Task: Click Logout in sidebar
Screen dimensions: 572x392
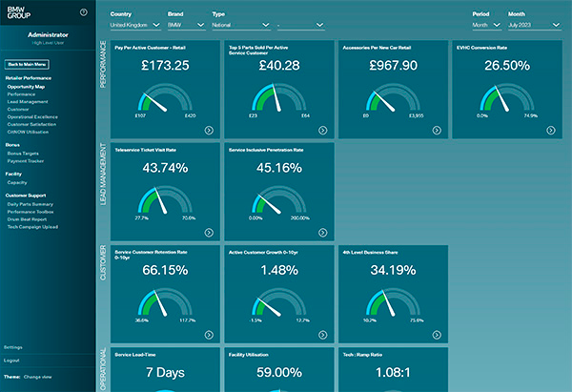Action: click(x=11, y=361)
